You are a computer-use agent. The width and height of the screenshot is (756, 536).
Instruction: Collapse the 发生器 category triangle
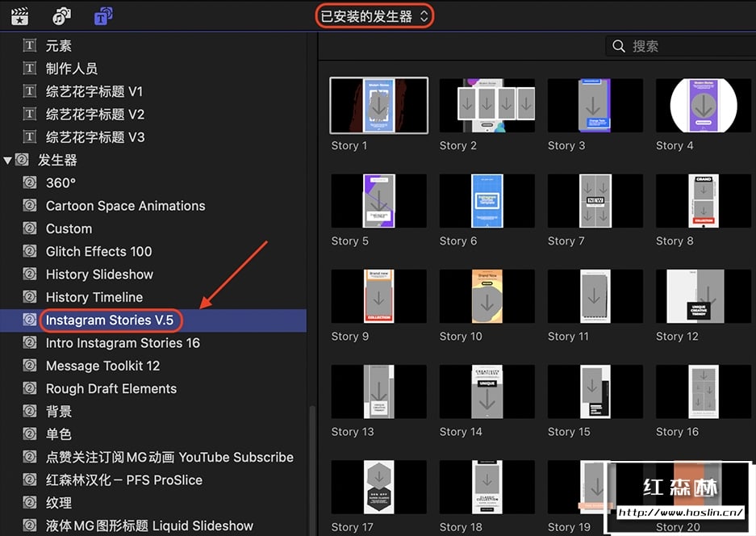click(7, 160)
